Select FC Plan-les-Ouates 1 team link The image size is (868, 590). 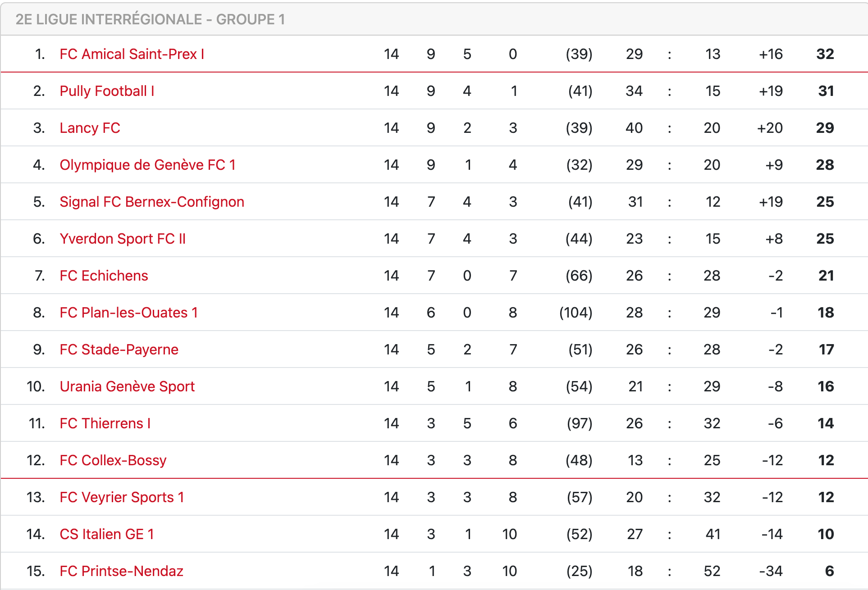pyautogui.click(x=128, y=313)
